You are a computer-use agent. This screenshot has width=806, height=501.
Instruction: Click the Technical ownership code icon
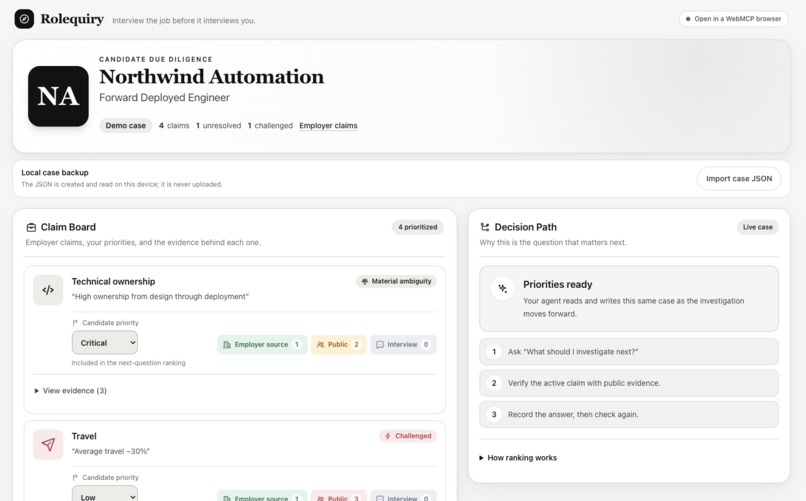48,290
